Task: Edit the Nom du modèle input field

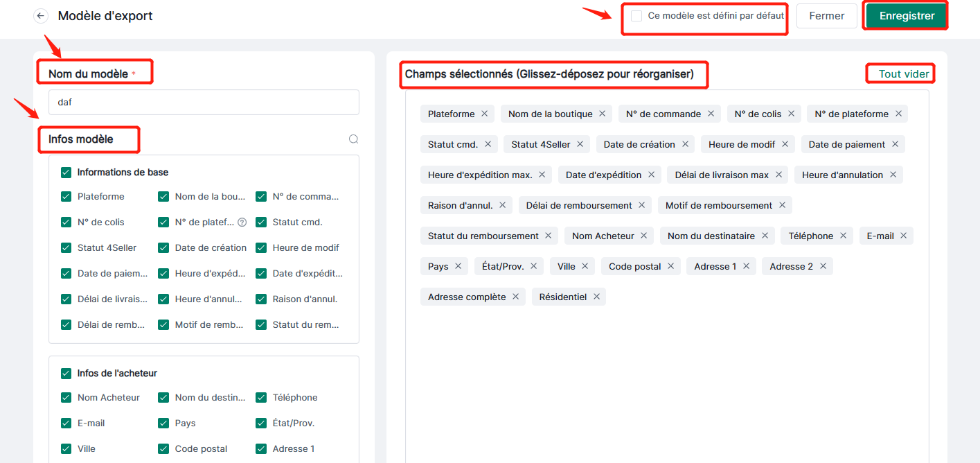Action: (x=204, y=103)
